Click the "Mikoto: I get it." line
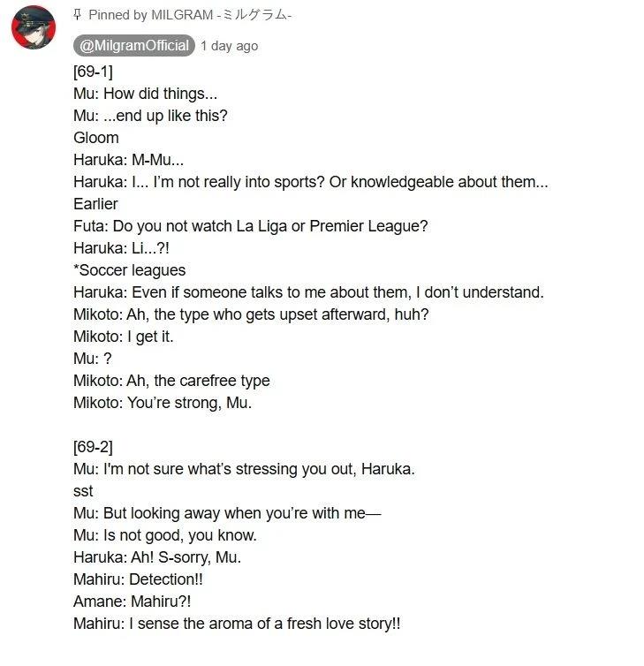 (x=124, y=337)
